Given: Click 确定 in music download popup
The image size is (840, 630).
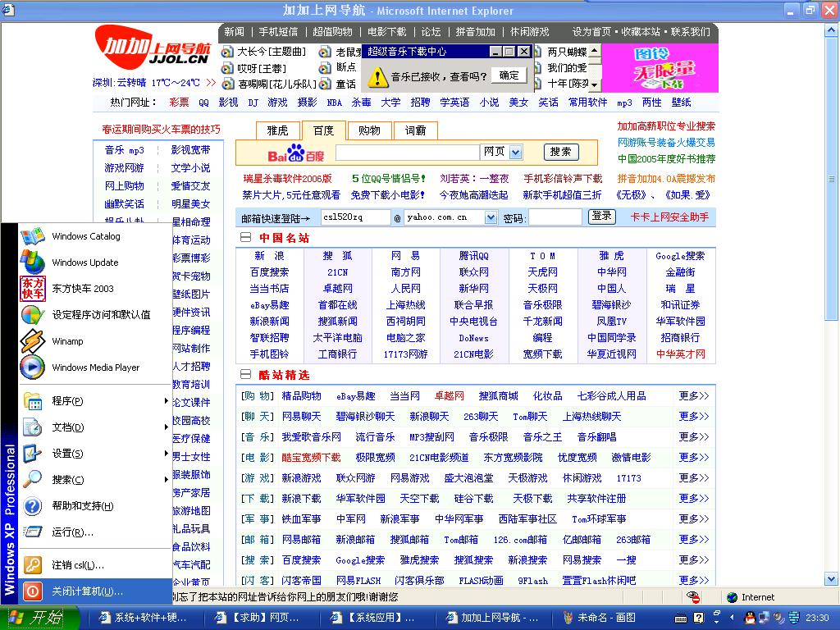Looking at the screenshot, I should tap(509, 75).
